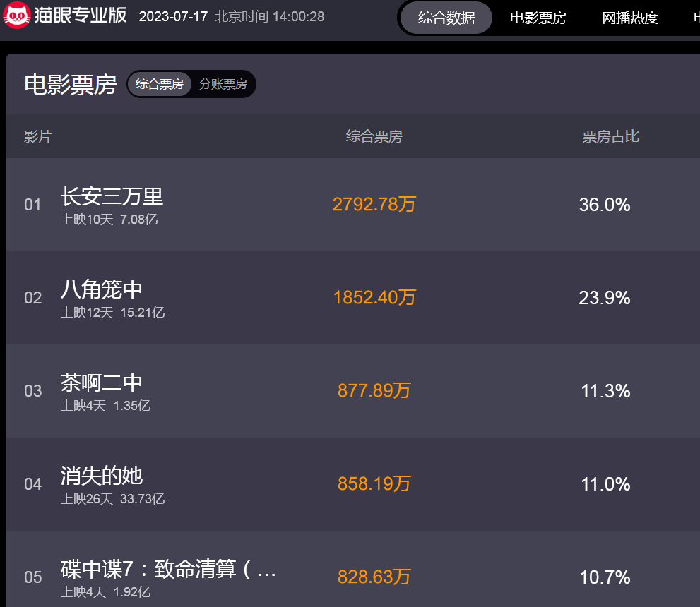This screenshot has height=607, width=700.
Task: Open movie 碟中谍7：致命清算 entry
Action: (x=168, y=569)
